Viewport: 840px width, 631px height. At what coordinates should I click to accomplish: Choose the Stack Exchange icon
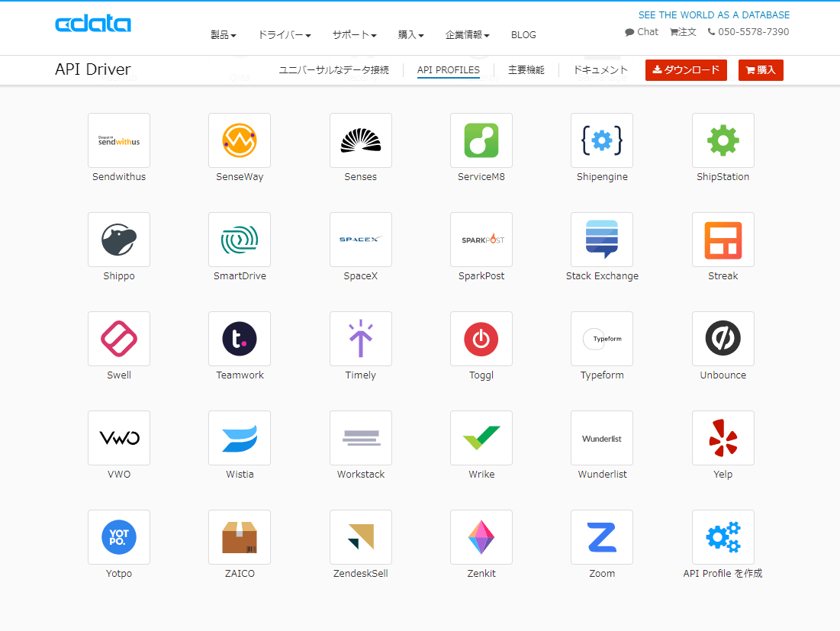click(x=602, y=240)
